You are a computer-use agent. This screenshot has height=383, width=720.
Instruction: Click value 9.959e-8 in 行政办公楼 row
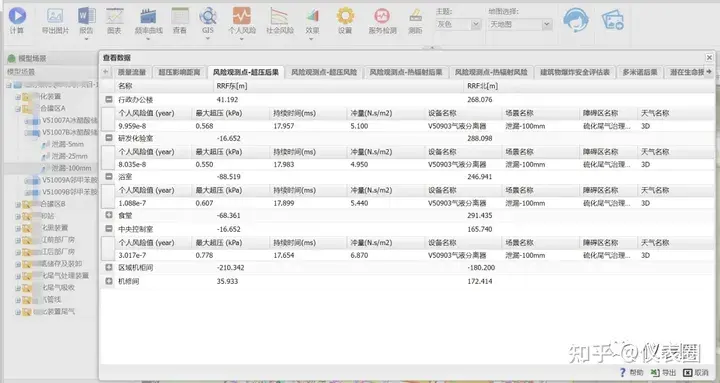[x=132, y=126]
